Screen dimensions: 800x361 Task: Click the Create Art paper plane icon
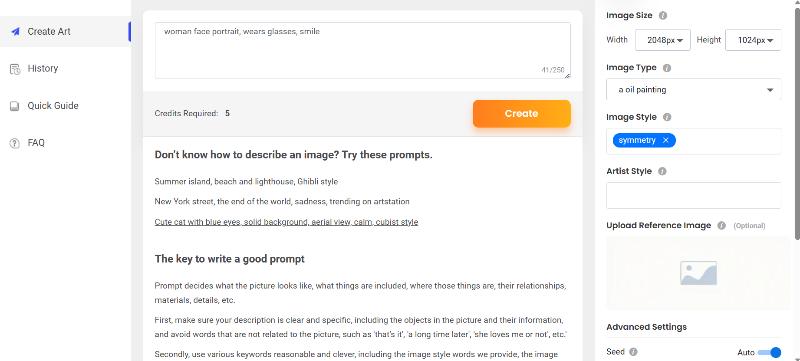point(15,32)
